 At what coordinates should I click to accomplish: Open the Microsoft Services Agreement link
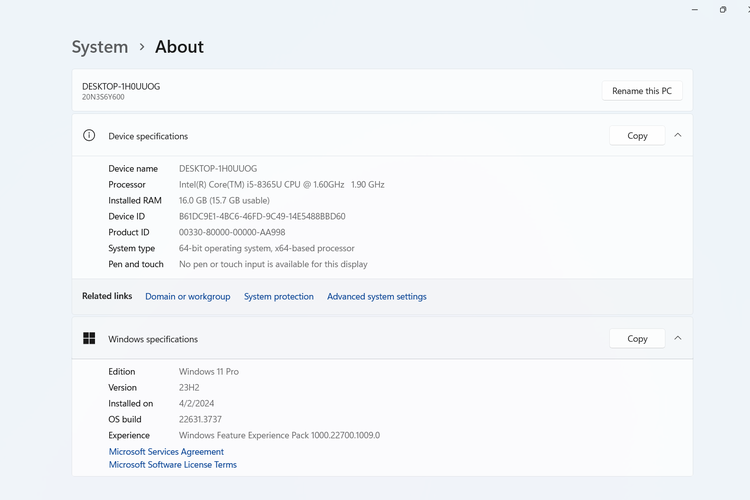pyautogui.click(x=166, y=452)
